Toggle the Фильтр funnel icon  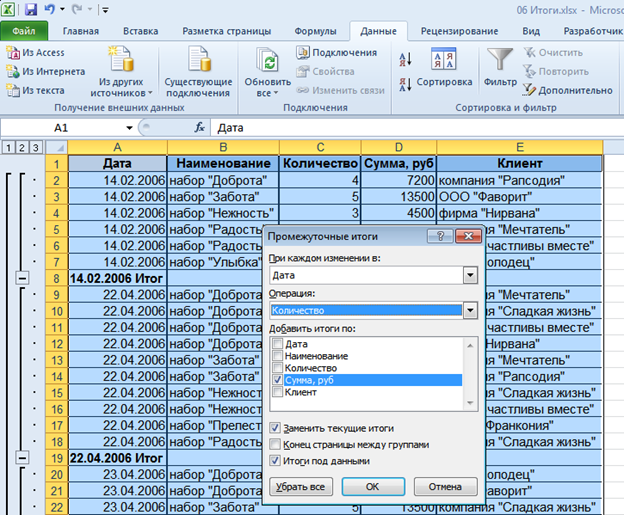(500, 60)
